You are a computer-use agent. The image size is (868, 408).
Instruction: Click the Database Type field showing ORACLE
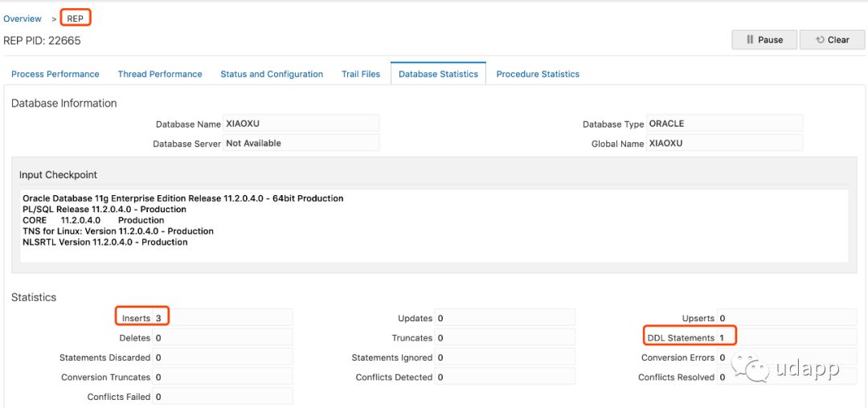(724, 124)
